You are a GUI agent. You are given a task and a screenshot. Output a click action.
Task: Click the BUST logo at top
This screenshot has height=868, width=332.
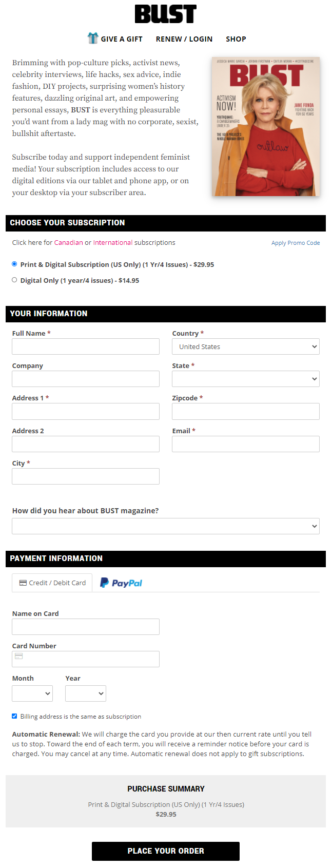pyautogui.click(x=165, y=14)
